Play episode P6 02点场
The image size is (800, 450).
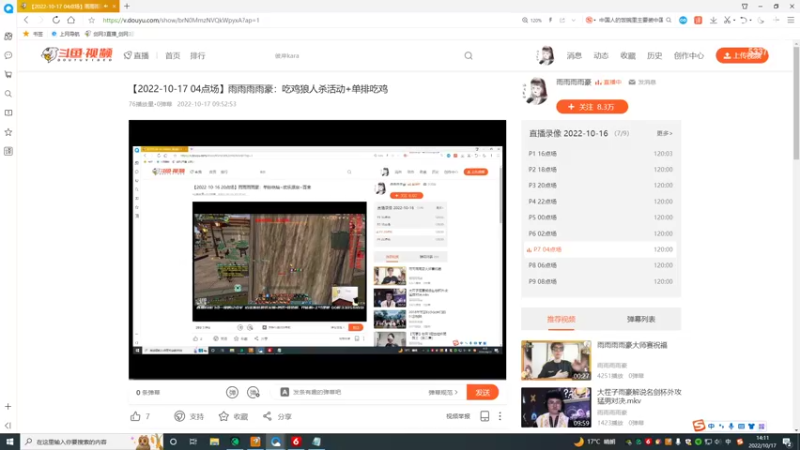(601, 234)
